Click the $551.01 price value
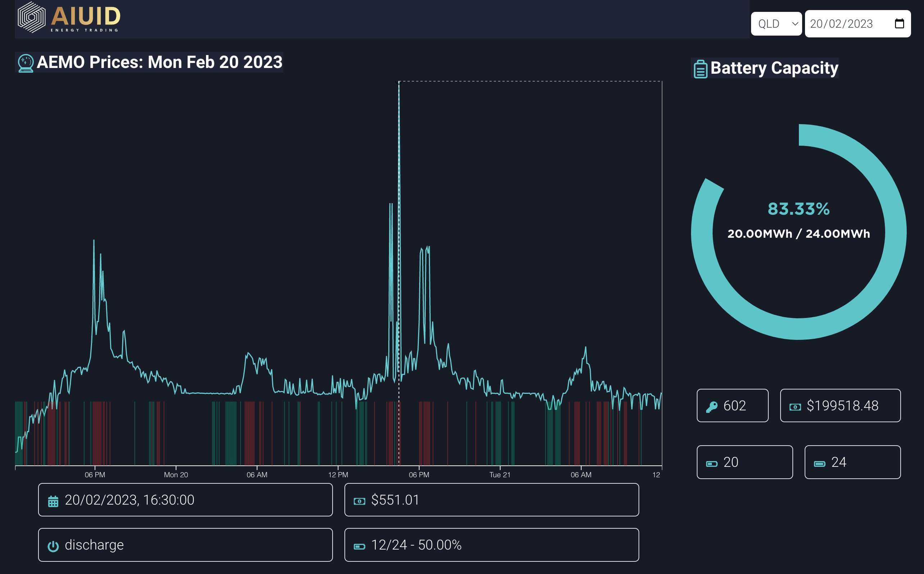This screenshot has width=924, height=574. (395, 500)
